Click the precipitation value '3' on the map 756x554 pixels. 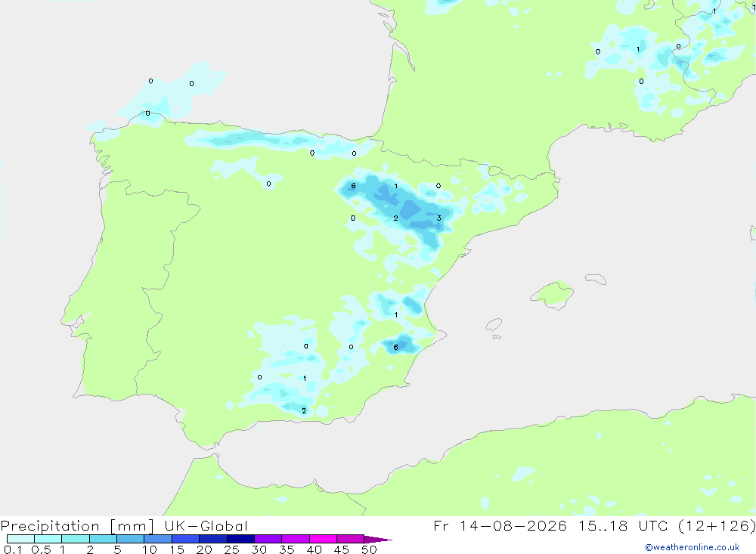tap(438, 218)
